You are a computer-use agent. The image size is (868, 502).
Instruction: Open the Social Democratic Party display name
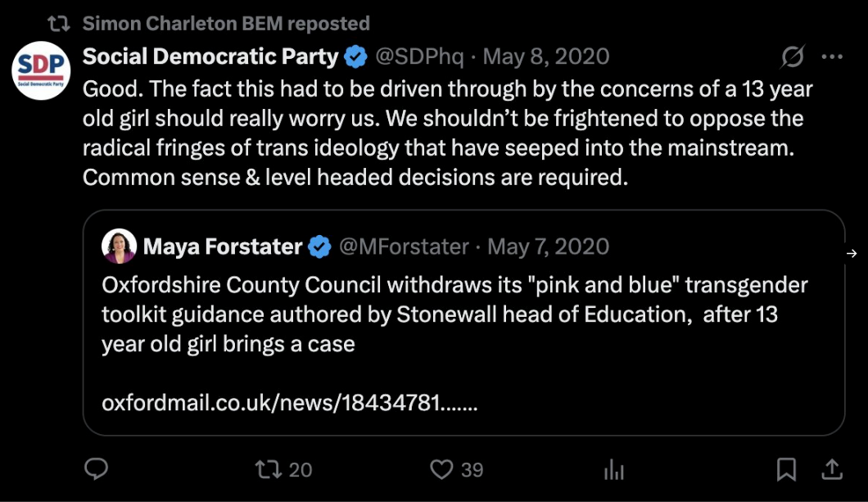point(210,57)
